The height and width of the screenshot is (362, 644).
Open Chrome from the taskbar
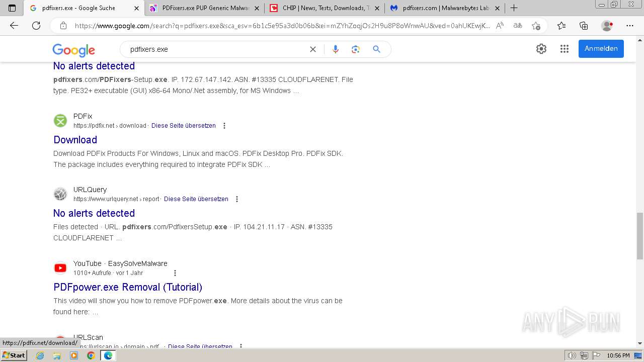91,355
